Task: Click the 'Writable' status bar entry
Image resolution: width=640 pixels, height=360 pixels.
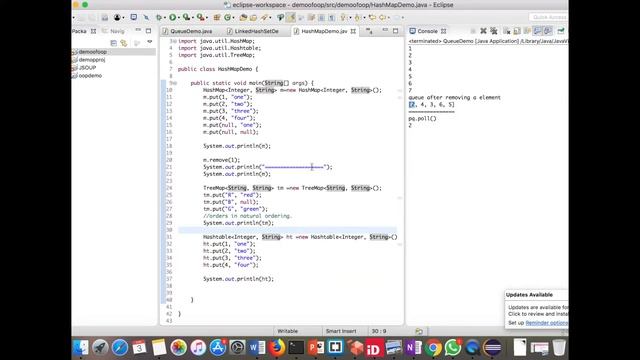Action: tap(288, 331)
